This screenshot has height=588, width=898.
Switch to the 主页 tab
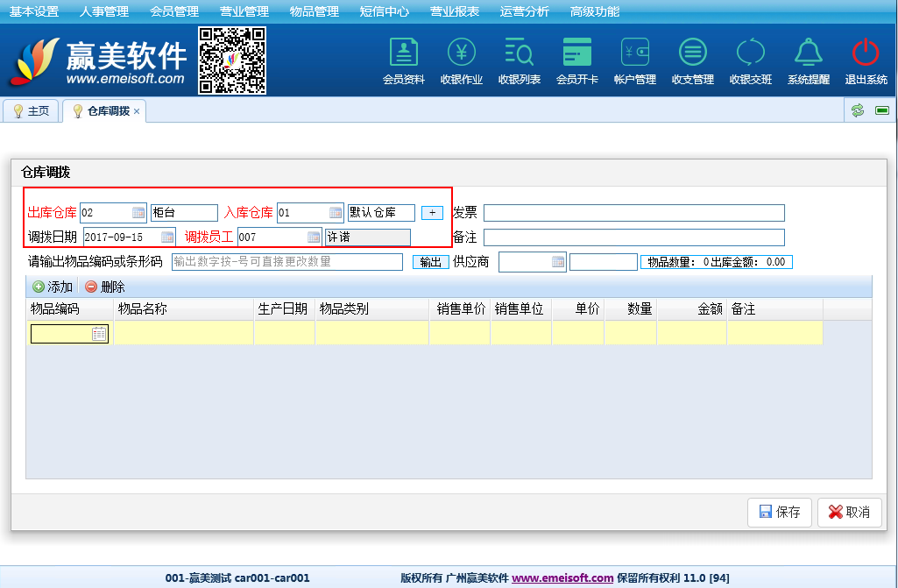pyautogui.click(x=32, y=111)
